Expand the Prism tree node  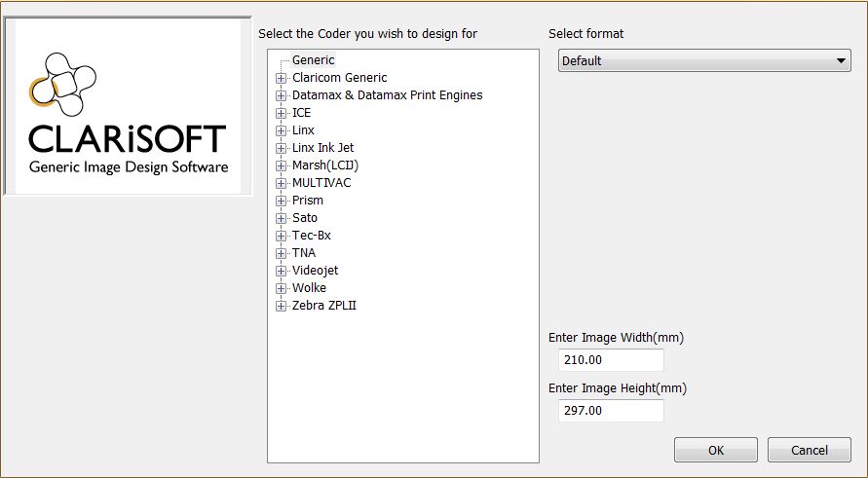click(x=282, y=201)
